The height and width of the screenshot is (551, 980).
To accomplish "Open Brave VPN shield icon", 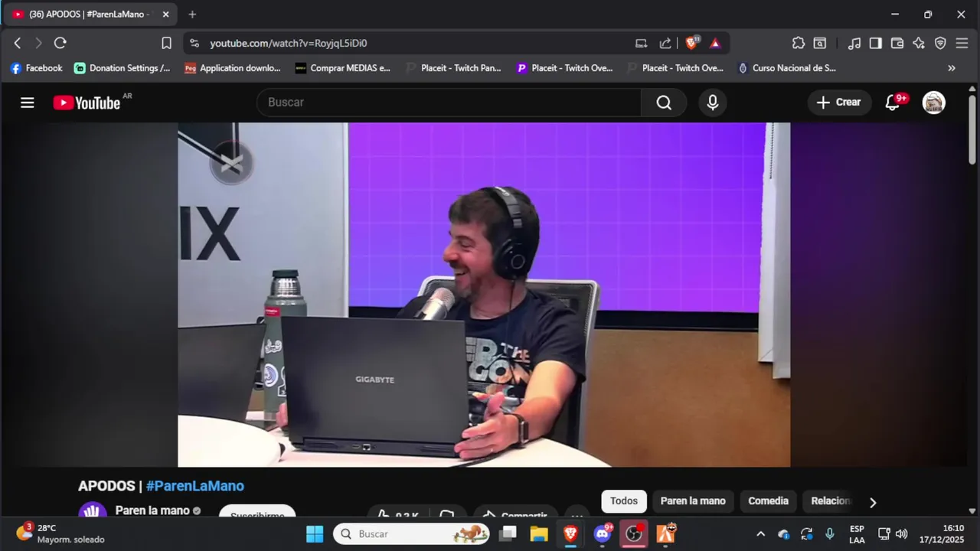I will click(940, 44).
